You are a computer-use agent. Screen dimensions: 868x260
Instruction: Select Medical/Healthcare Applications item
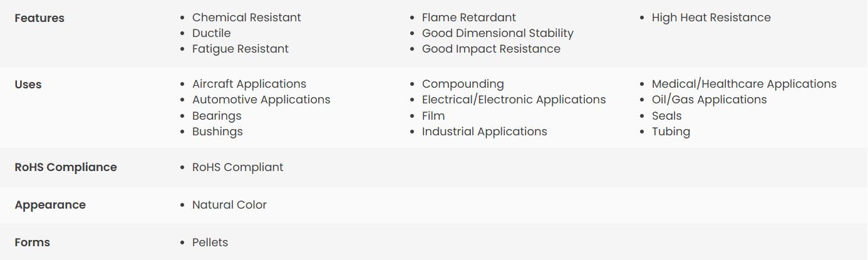click(744, 84)
